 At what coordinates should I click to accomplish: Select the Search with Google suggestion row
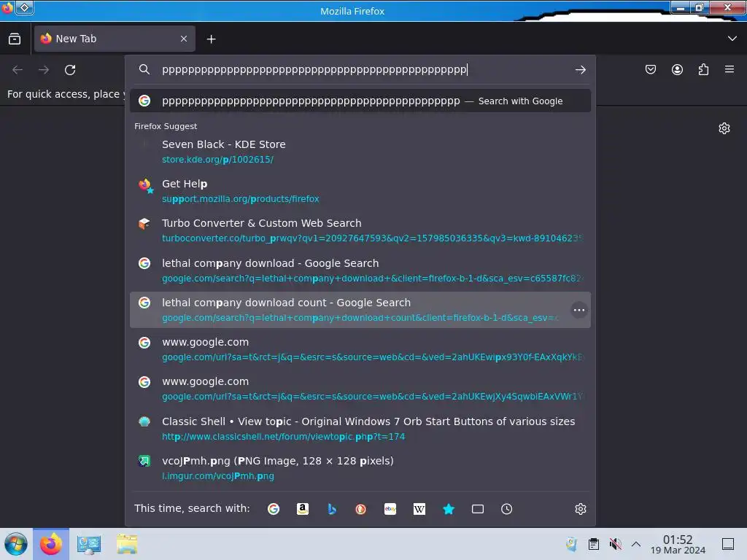point(360,101)
